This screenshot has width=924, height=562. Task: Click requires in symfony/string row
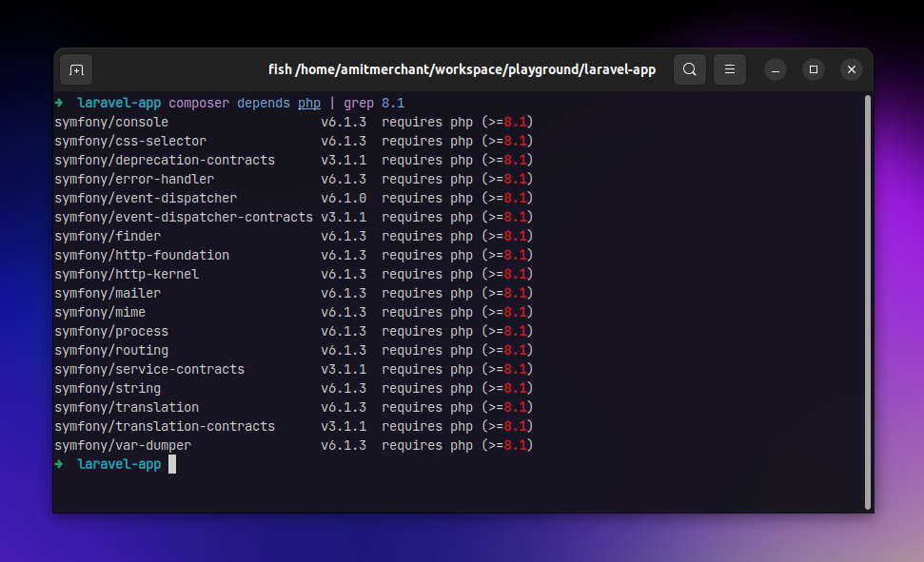pos(412,388)
